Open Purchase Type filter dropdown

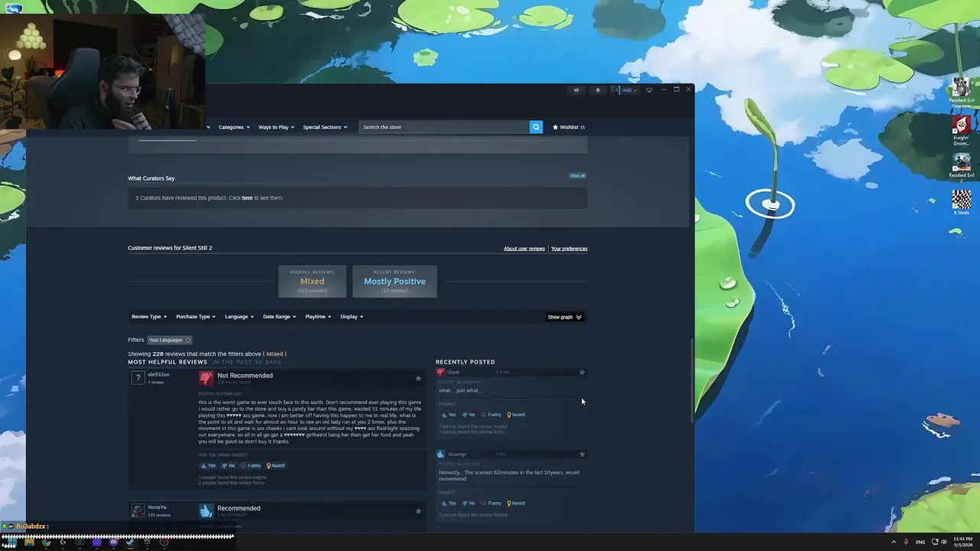coord(195,317)
